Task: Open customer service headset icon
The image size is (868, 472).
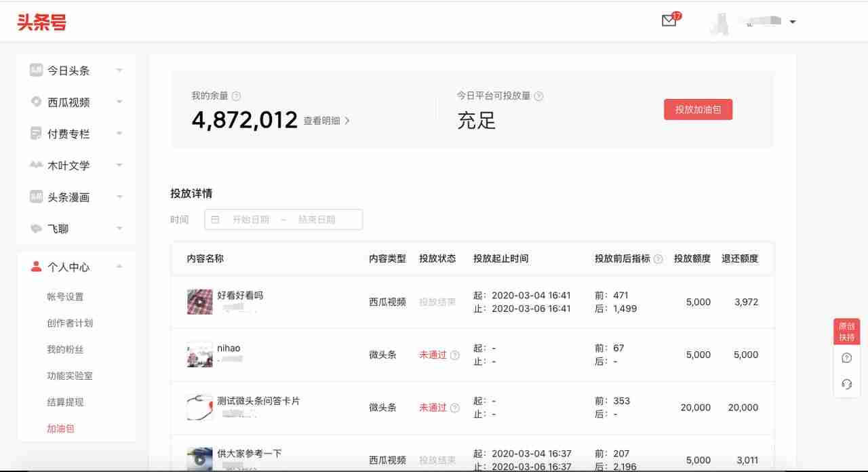Action: coord(846,385)
